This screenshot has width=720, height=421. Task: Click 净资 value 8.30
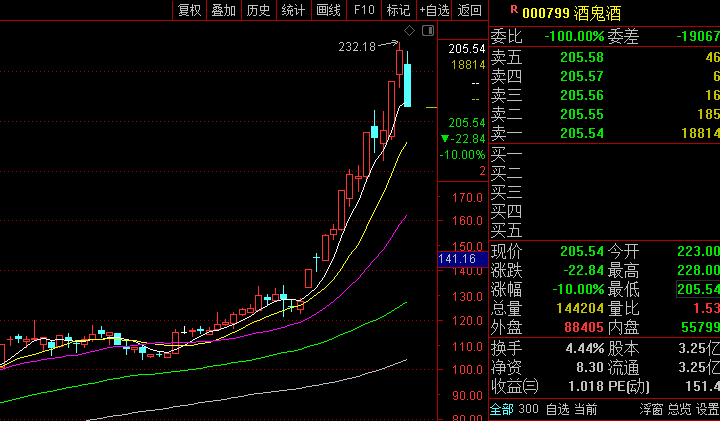tap(590, 367)
